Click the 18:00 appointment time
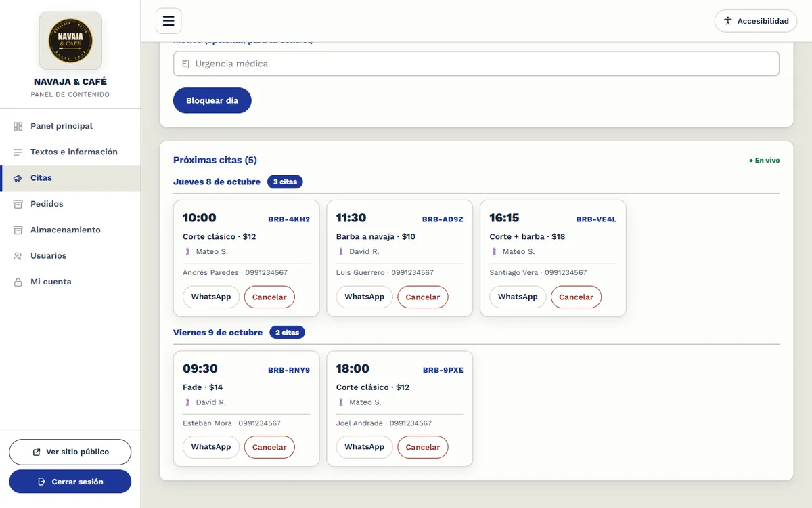The image size is (812, 508). (x=353, y=368)
